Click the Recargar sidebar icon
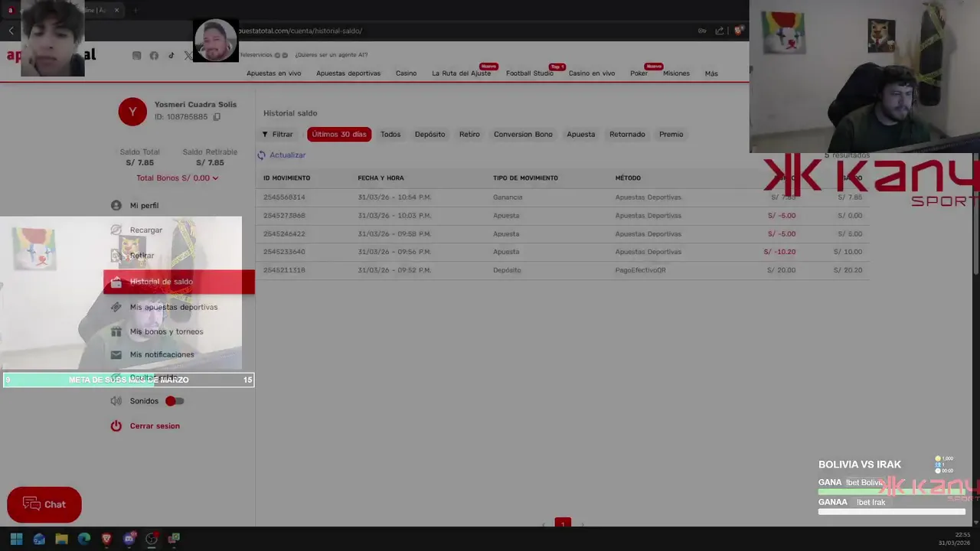Screen dimensions: 980x551 click(x=116, y=230)
